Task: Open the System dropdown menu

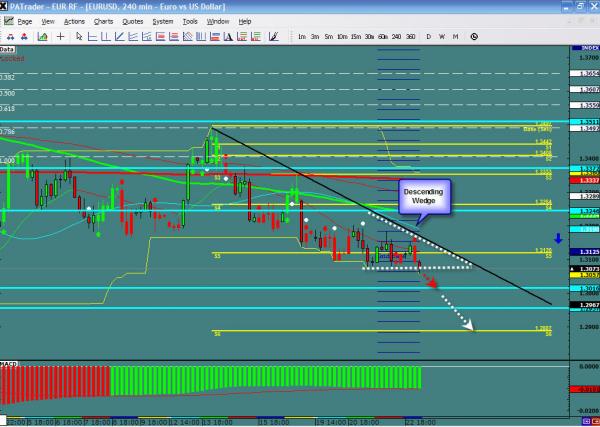Action: [161, 20]
